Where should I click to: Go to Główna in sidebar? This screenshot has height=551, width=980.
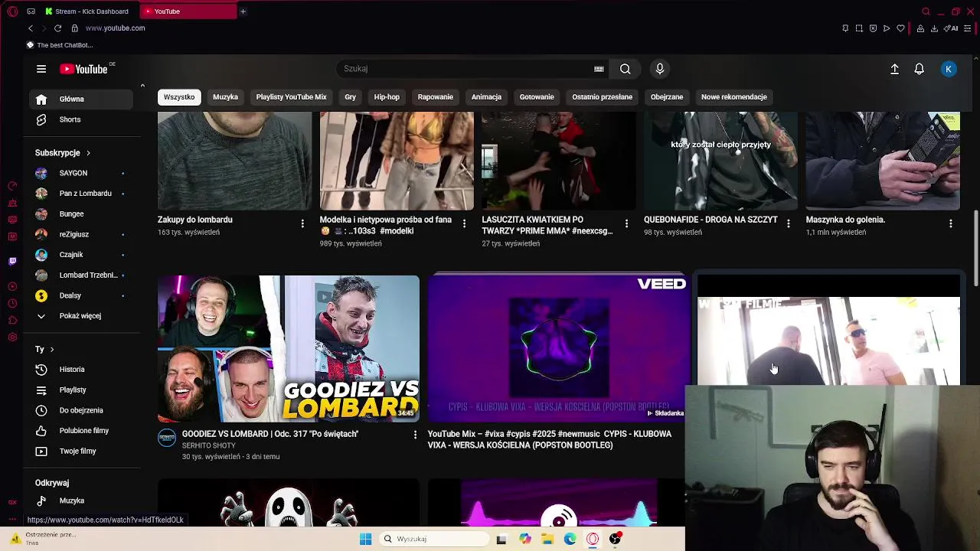pyautogui.click(x=82, y=99)
